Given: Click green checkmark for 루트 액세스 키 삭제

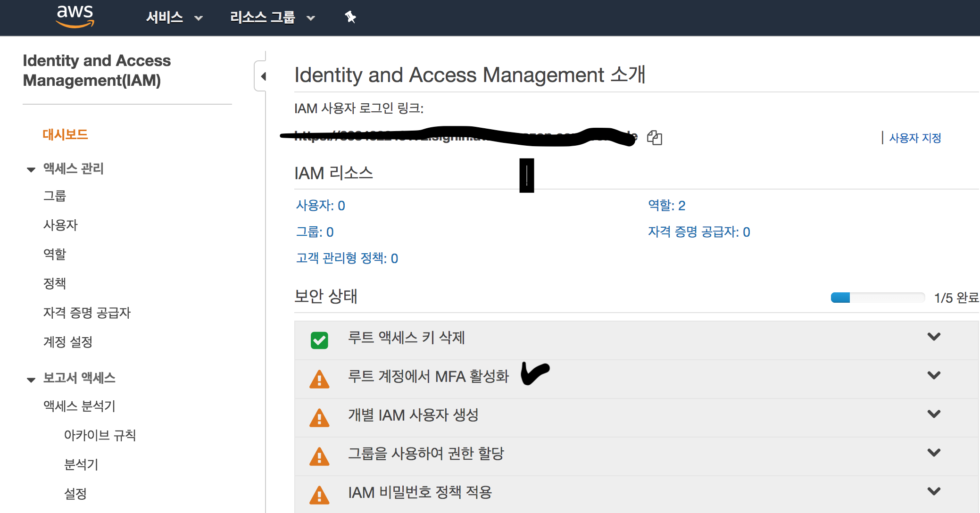Looking at the screenshot, I should 319,340.
